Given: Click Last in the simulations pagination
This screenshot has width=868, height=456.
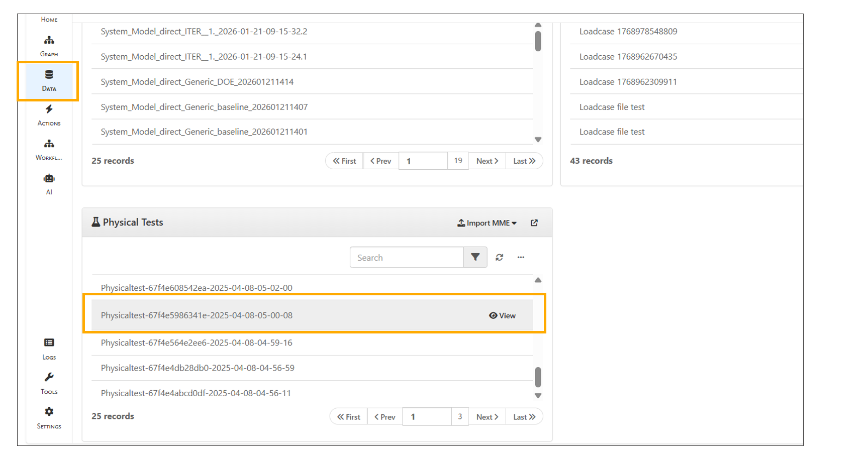Looking at the screenshot, I should click(524, 161).
